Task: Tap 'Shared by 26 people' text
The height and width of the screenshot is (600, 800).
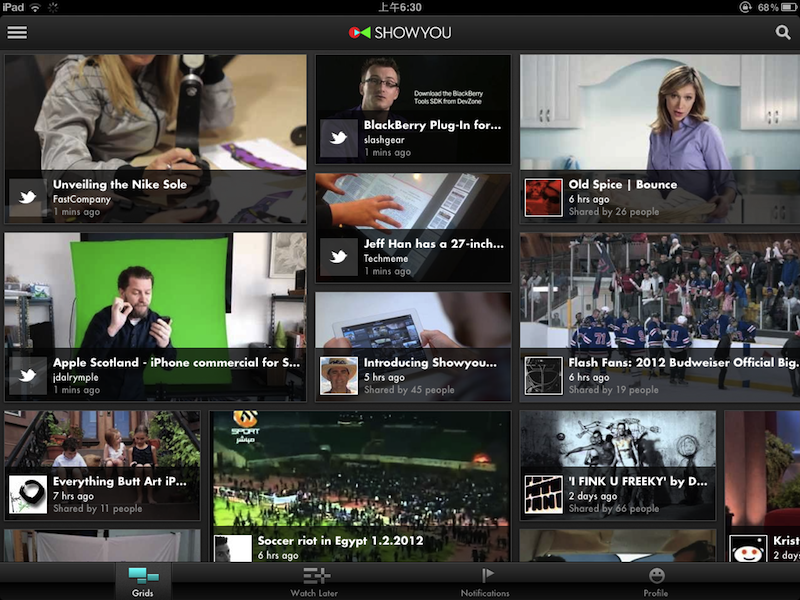Action: (x=614, y=212)
